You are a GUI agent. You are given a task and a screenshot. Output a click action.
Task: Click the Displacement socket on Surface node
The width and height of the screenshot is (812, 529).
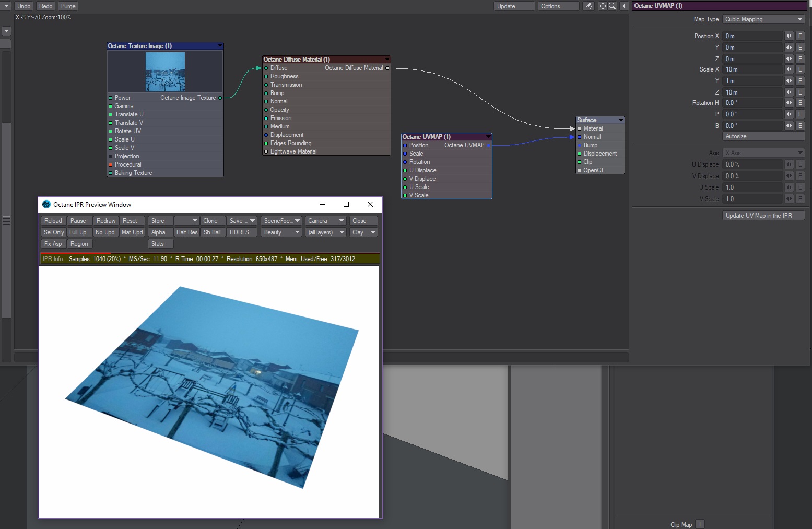(x=579, y=154)
